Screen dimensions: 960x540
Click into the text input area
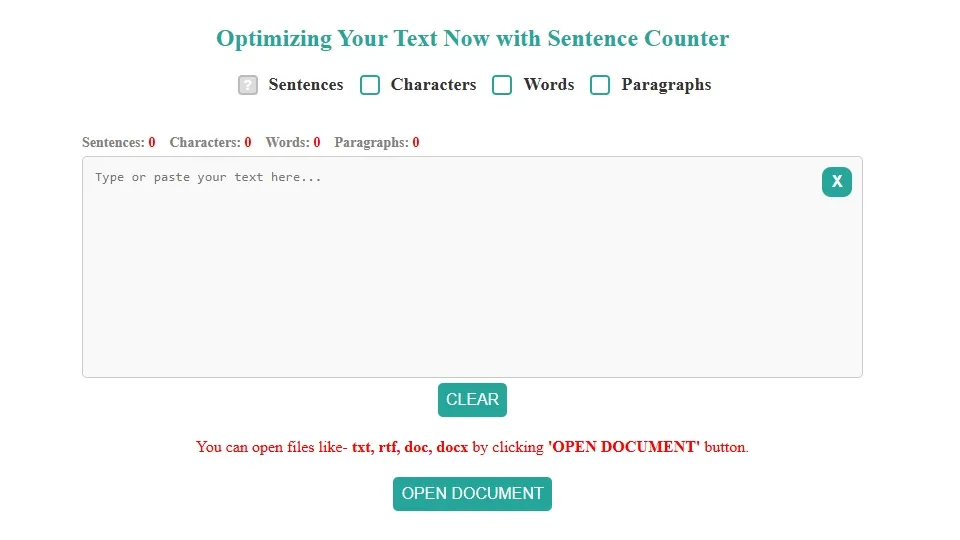click(x=472, y=267)
